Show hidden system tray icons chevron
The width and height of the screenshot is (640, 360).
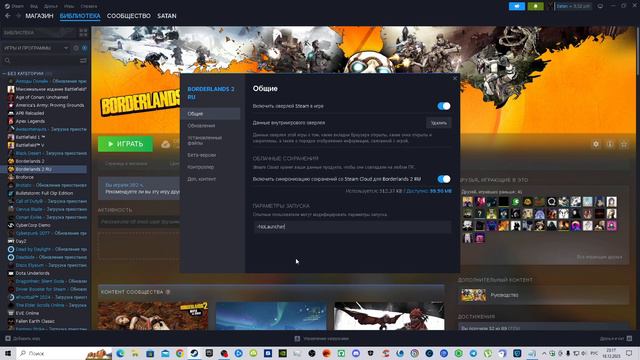pos(544,353)
